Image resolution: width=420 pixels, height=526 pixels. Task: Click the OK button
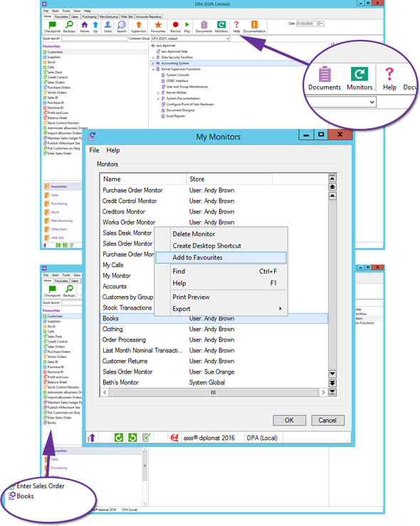[289, 421]
